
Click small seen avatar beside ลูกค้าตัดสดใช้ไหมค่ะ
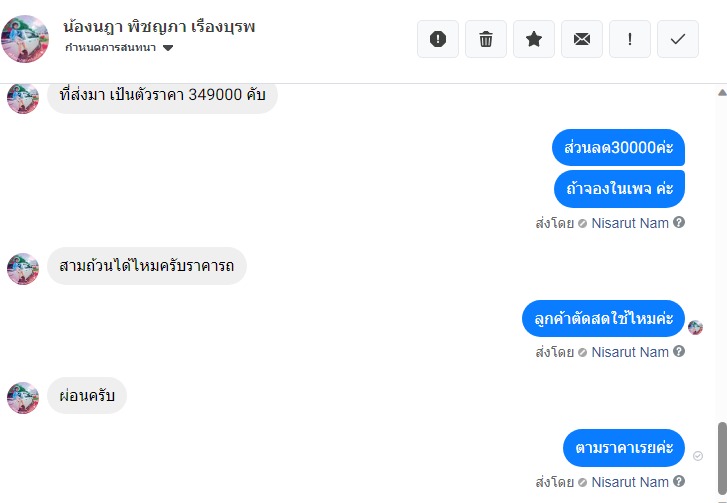pyautogui.click(x=695, y=327)
